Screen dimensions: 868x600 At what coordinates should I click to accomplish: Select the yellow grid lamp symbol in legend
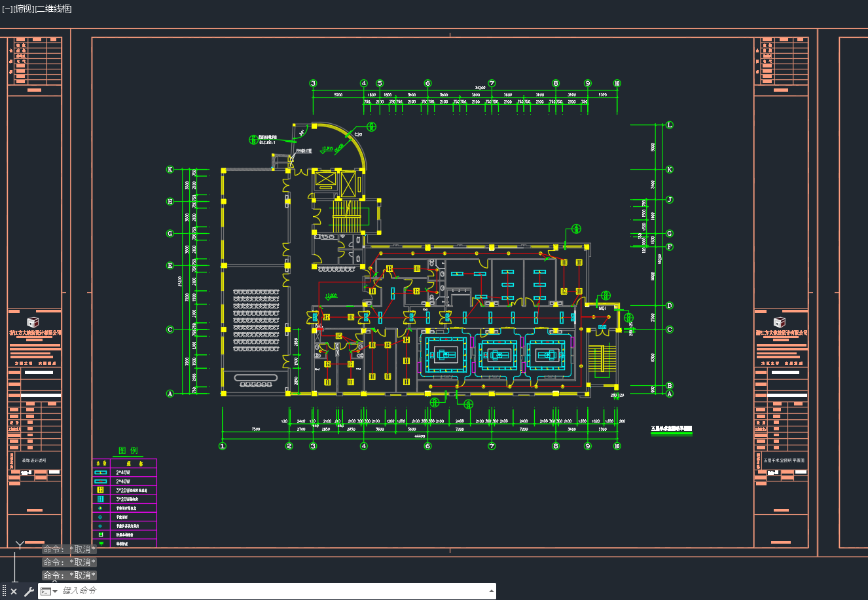101,490
